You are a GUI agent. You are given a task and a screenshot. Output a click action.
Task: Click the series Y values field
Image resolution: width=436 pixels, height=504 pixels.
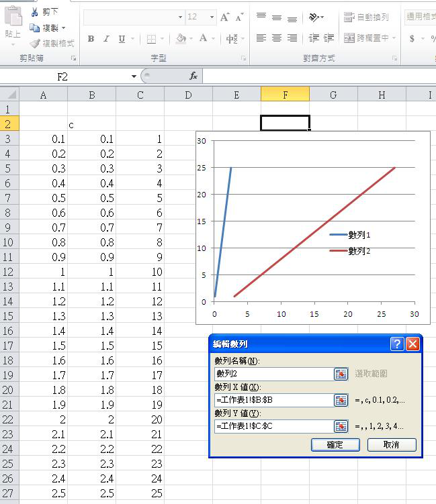tap(274, 426)
